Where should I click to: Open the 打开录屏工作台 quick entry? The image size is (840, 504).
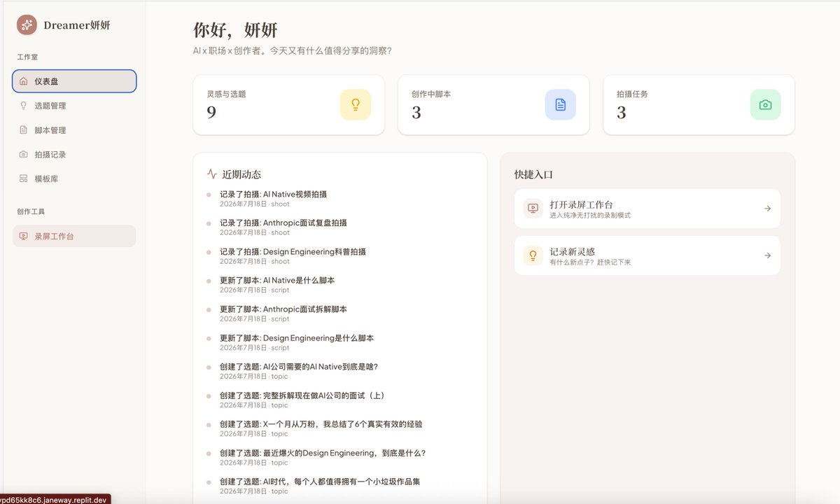click(x=647, y=209)
